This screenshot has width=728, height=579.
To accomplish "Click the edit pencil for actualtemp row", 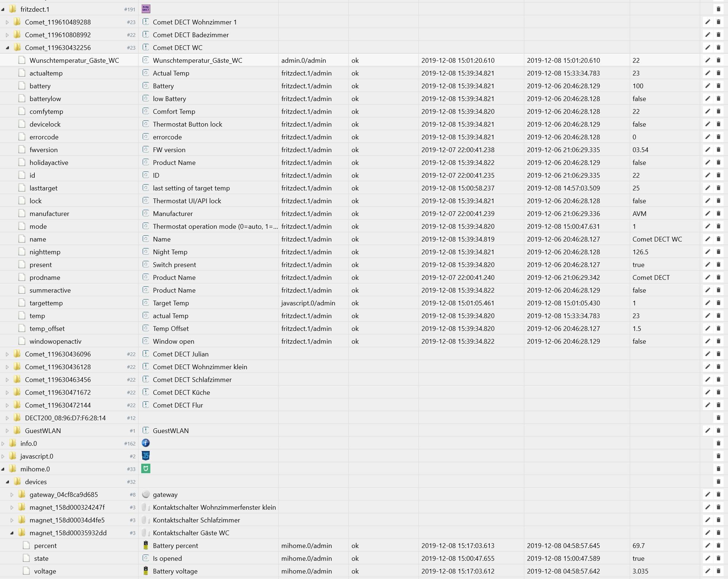I will (x=707, y=73).
